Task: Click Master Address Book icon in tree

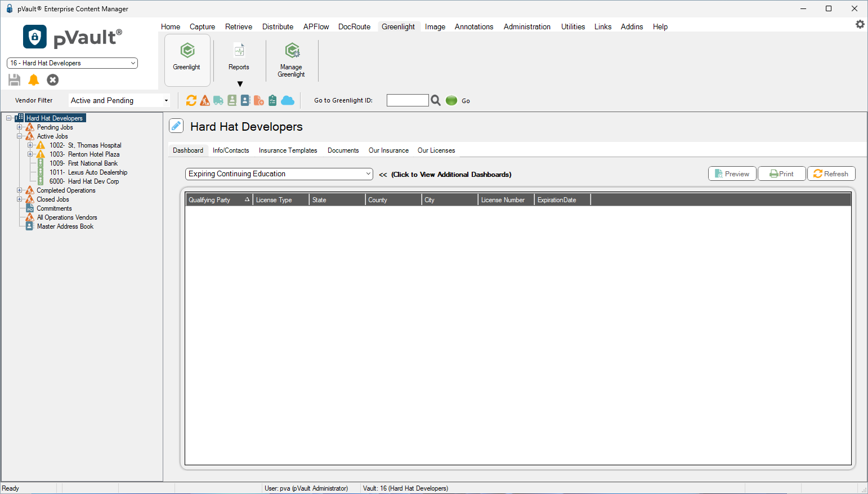Action: (x=30, y=226)
